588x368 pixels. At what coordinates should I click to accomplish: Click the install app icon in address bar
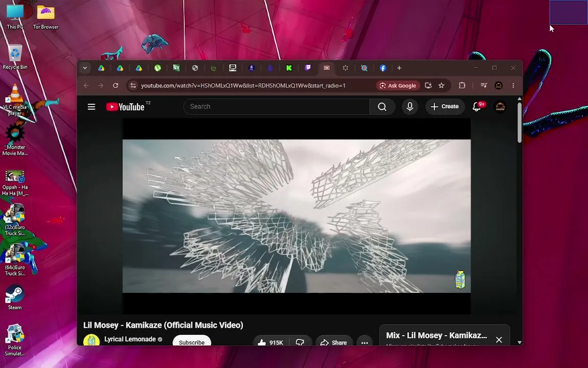tap(428, 86)
